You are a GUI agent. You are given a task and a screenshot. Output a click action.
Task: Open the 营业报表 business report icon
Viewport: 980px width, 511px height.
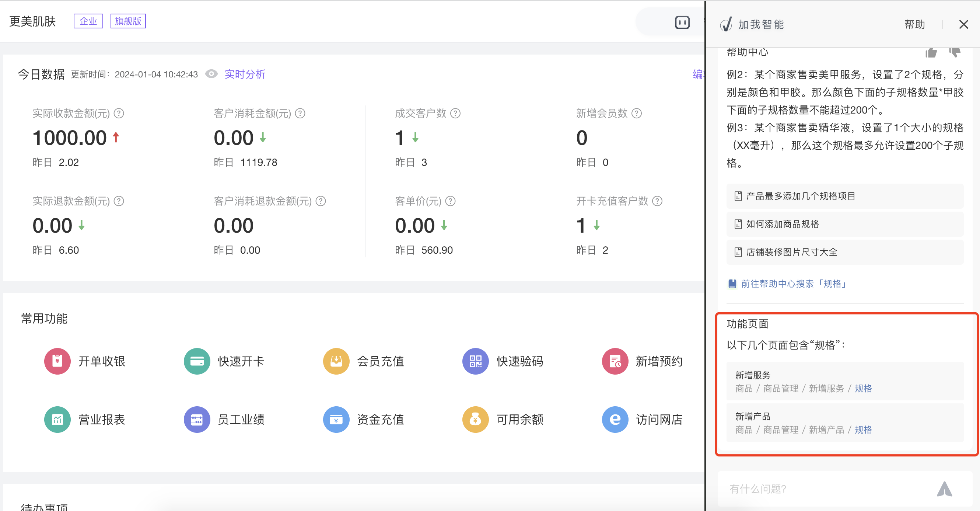click(57, 419)
